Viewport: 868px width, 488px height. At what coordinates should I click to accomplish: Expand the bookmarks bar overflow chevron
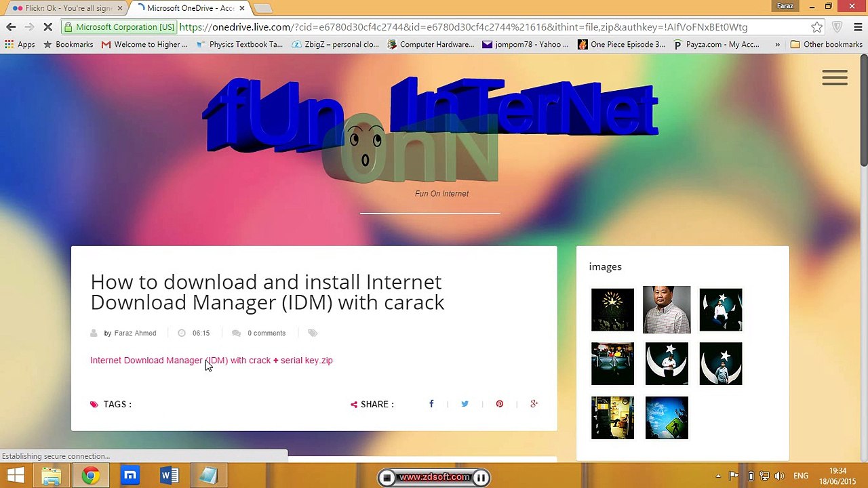(x=777, y=45)
